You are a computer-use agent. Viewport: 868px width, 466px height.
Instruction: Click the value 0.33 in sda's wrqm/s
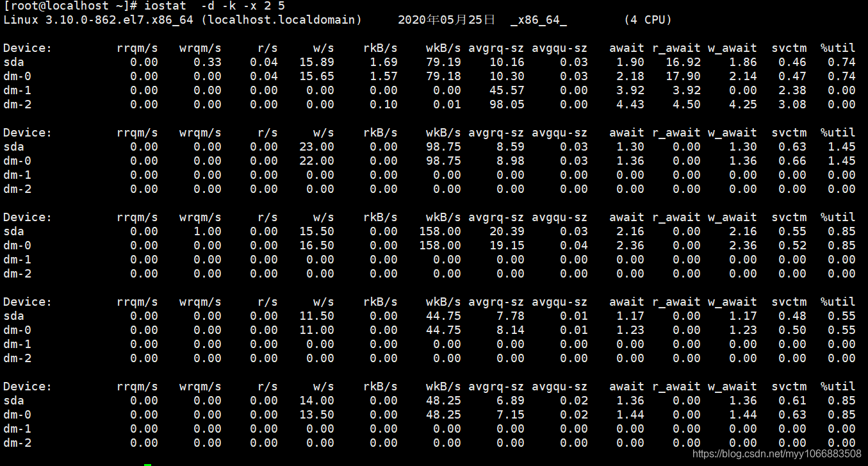tap(208, 62)
